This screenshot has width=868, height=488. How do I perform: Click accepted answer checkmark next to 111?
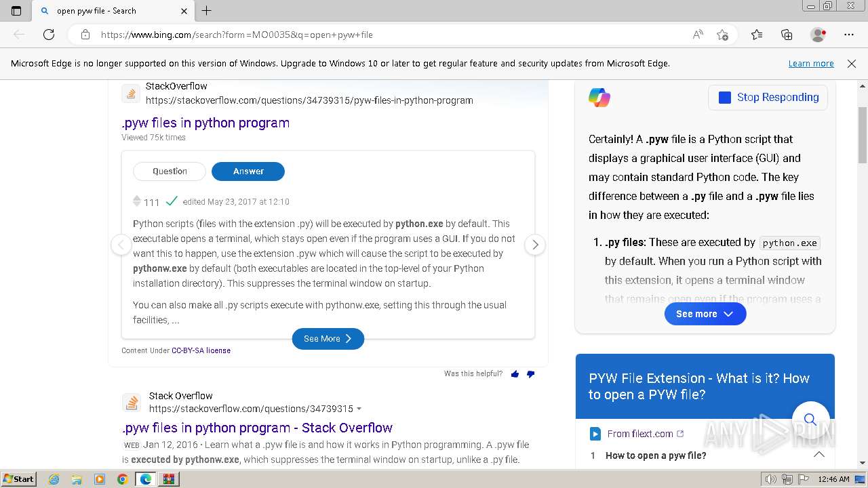click(x=172, y=201)
